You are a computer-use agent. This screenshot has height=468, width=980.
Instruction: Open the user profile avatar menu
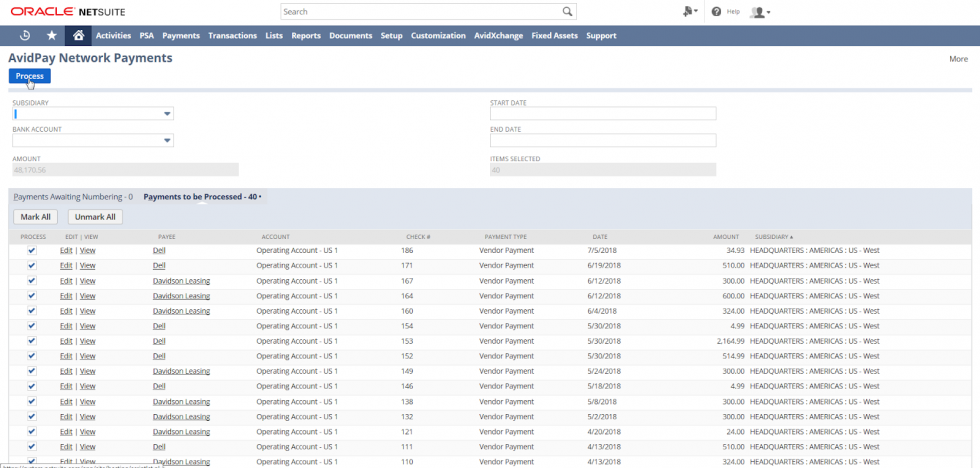(760, 12)
